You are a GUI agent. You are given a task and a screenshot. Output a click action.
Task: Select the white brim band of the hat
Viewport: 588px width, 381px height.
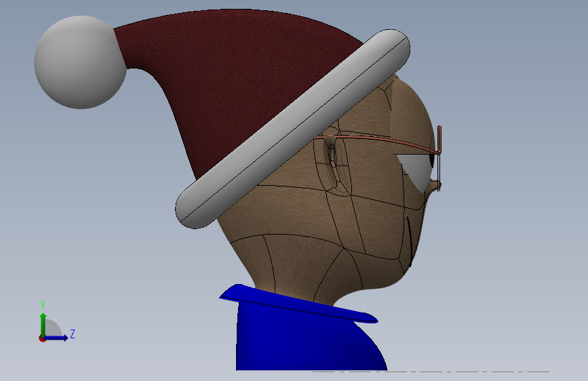(x=292, y=129)
